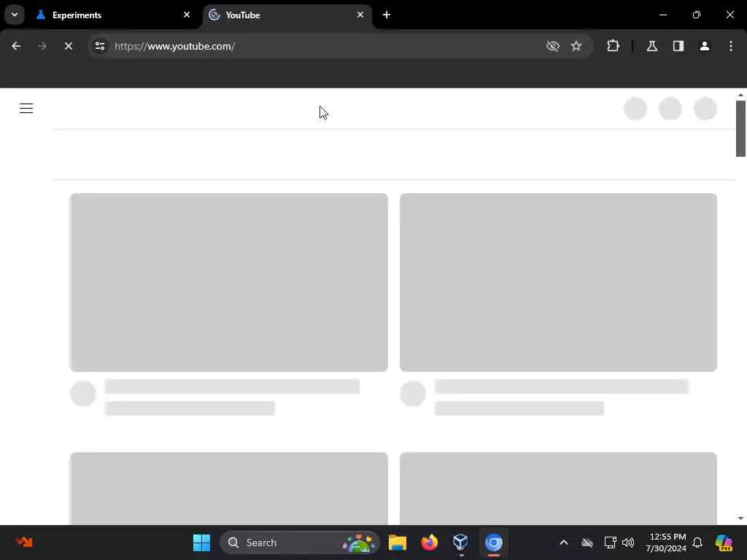This screenshot has width=747, height=560.
Task: Open the VirtualBox cube taskbar icon
Action: 461,542
